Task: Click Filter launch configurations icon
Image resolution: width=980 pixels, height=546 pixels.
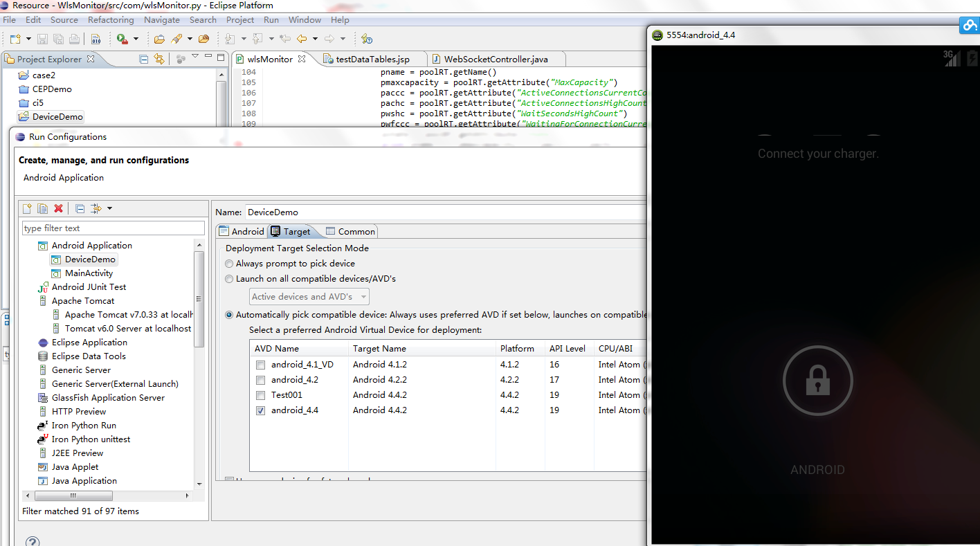Action: pyautogui.click(x=96, y=208)
